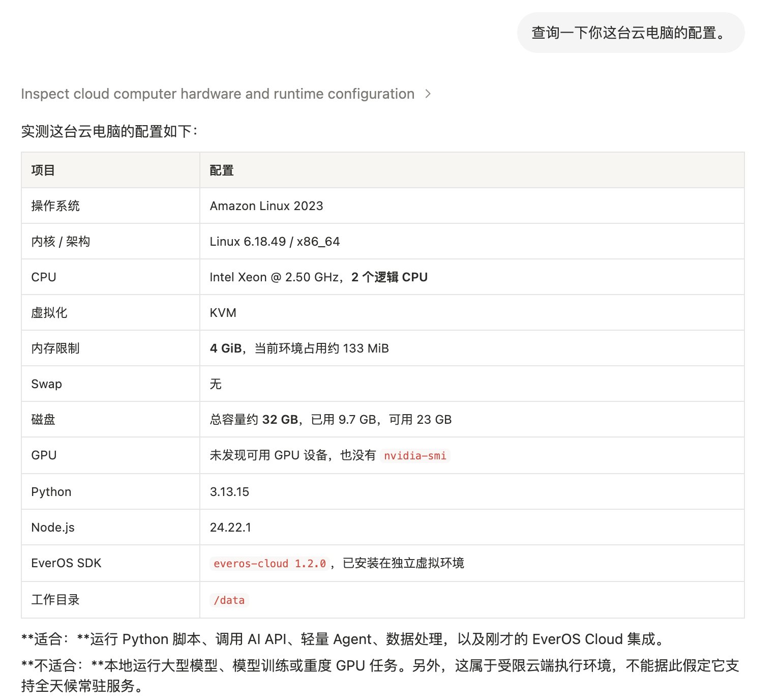Expand the "Inspect cloud computer hardware" step chevron
This screenshot has width=777, height=700.
click(428, 94)
